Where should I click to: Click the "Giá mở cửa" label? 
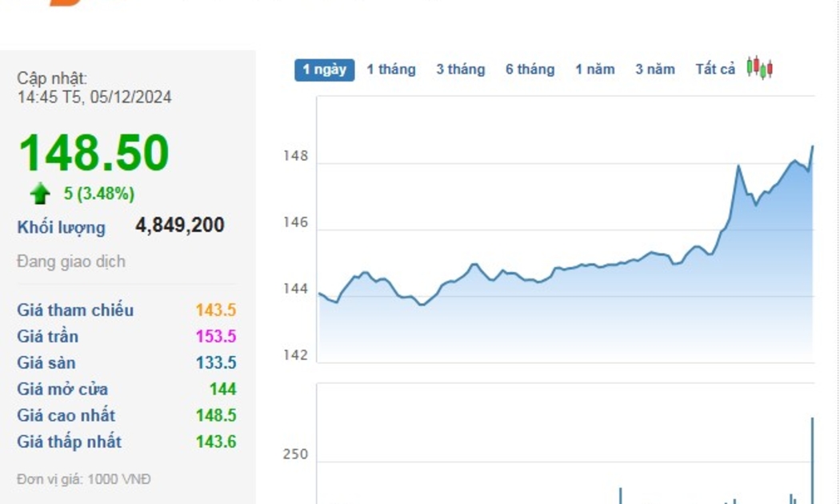tap(62, 390)
